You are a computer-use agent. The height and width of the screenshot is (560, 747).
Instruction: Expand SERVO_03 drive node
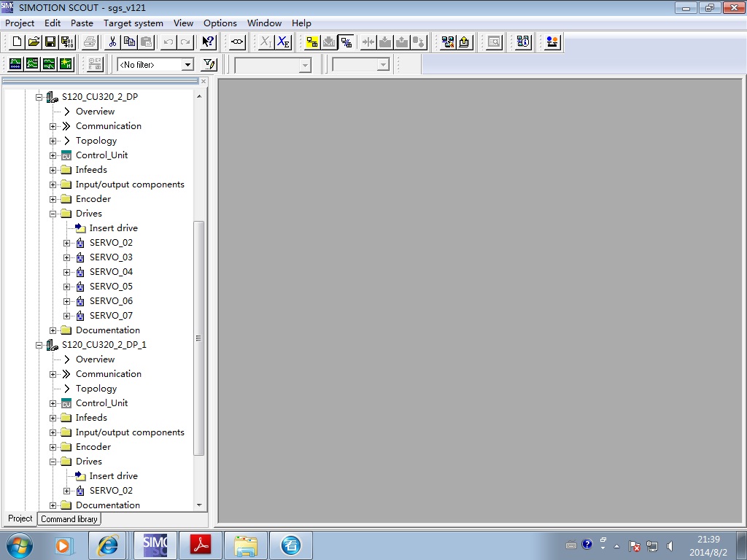[66, 257]
